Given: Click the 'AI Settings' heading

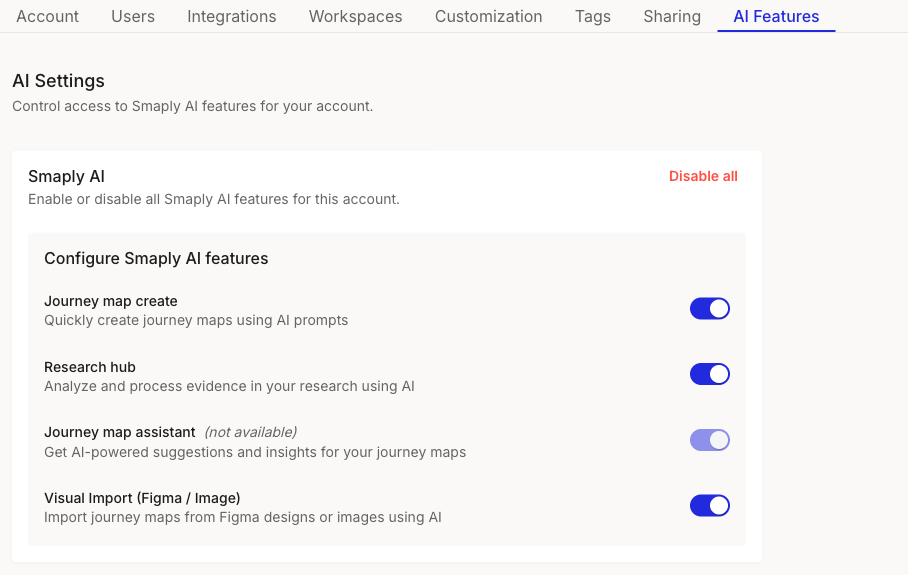Looking at the screenshot, I should [x=58, y=80].
